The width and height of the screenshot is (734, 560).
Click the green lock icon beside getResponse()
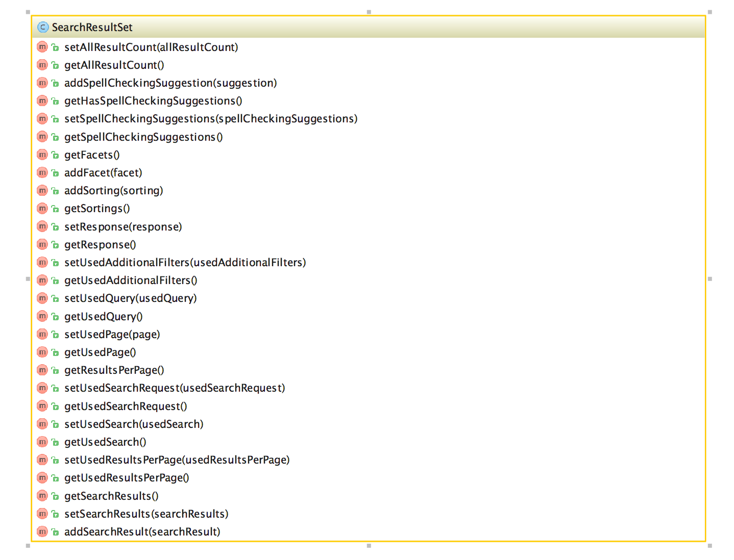tap(55, 245)
